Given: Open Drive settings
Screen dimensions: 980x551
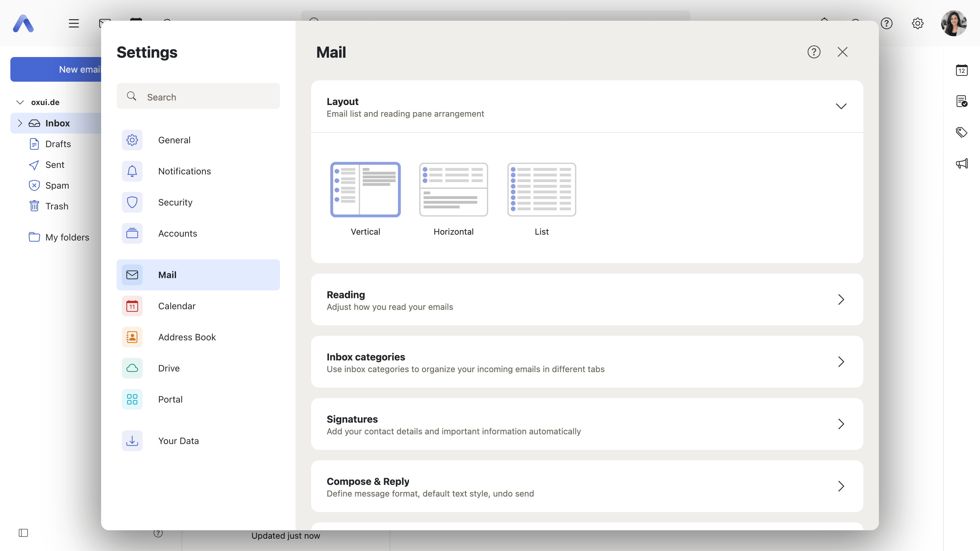Looking at the screenshot, I should (198, 368).
